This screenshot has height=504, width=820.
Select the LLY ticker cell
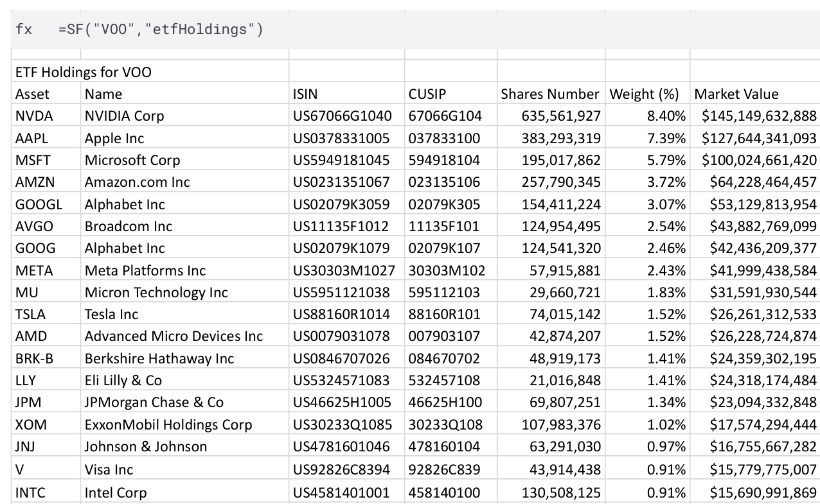(x=46, y=380)
